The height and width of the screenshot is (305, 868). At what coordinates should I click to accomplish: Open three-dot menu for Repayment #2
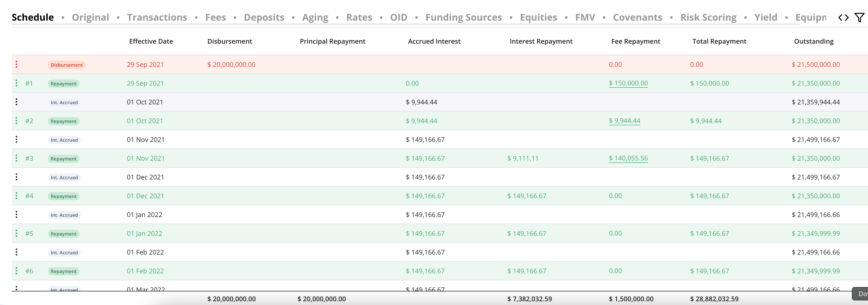(16, 121)
